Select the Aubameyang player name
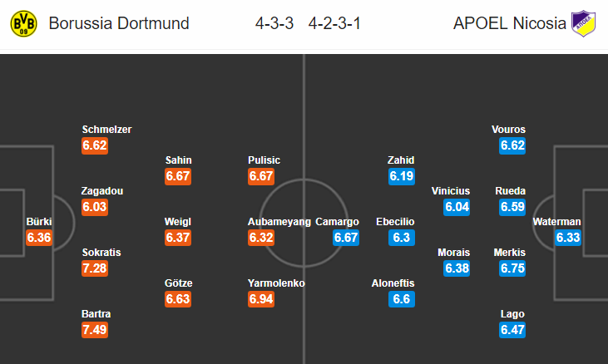Screen dimensions: 608x364 [279, 222]
